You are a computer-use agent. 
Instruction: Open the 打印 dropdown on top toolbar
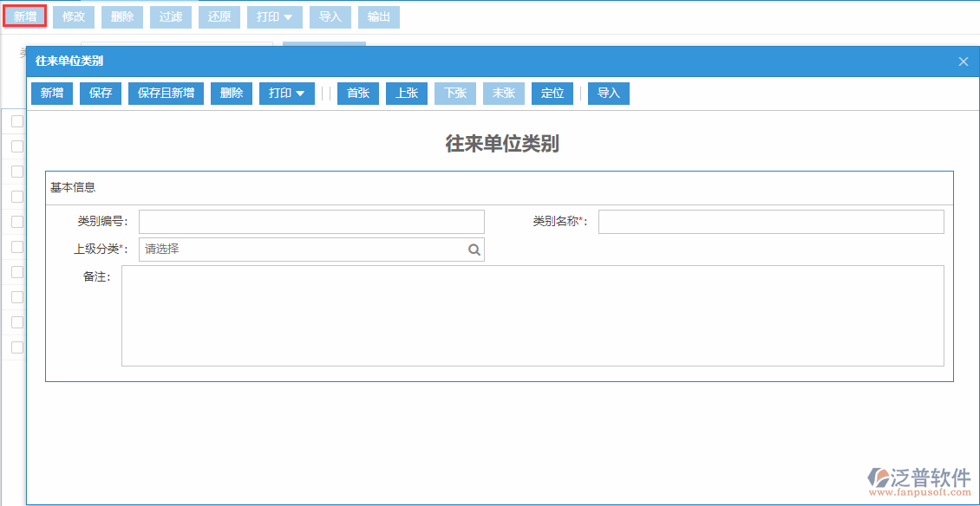[x=274, y=16]
